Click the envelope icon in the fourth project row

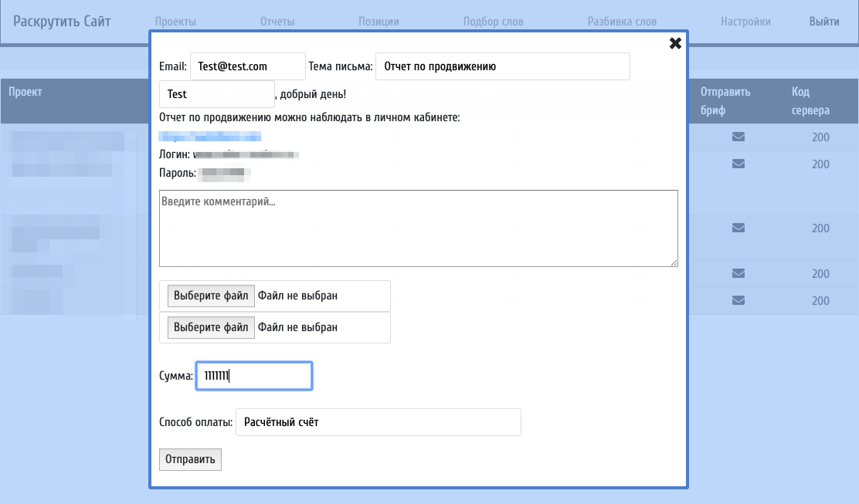coord(738,273)
